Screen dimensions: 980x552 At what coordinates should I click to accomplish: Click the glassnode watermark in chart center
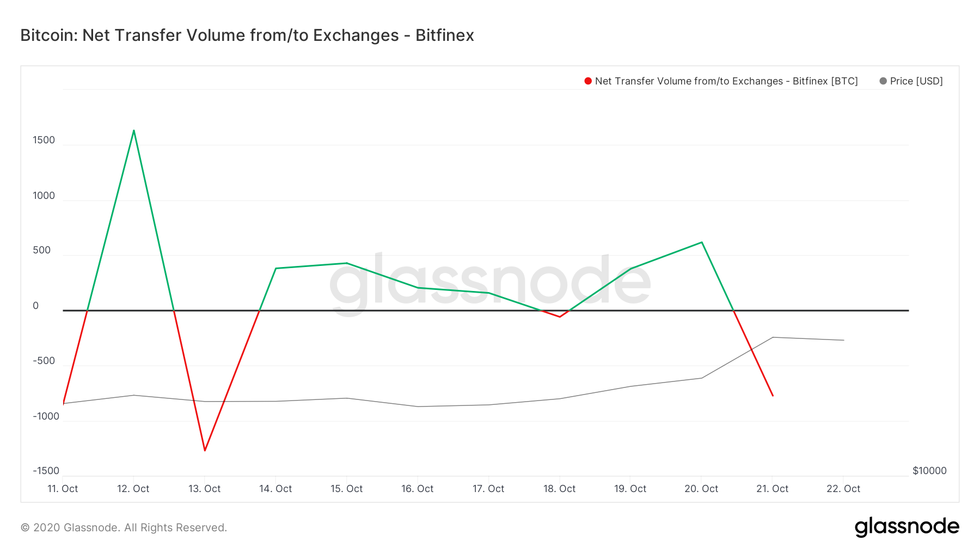click(490, 281)
